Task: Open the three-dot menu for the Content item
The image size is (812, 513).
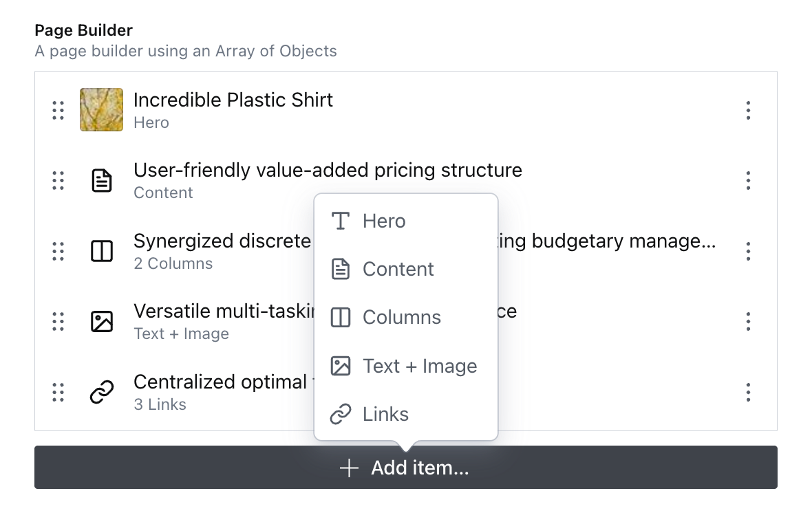Action: click(x=748, y=180)
